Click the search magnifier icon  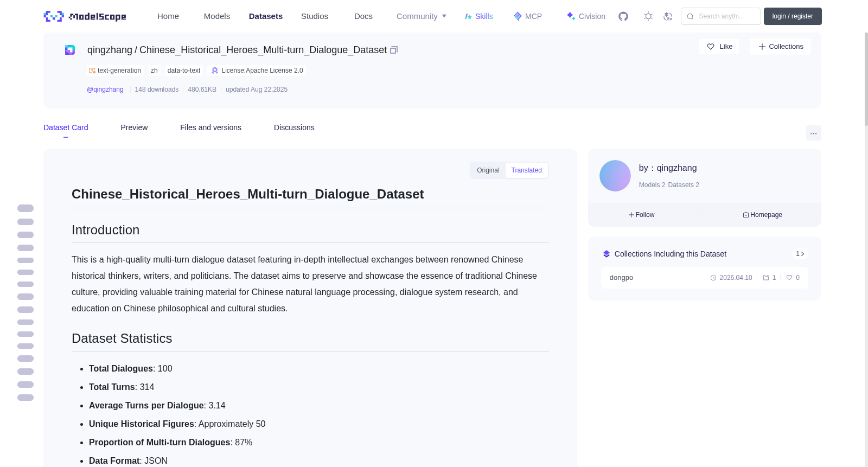click(x=691, y=16)
